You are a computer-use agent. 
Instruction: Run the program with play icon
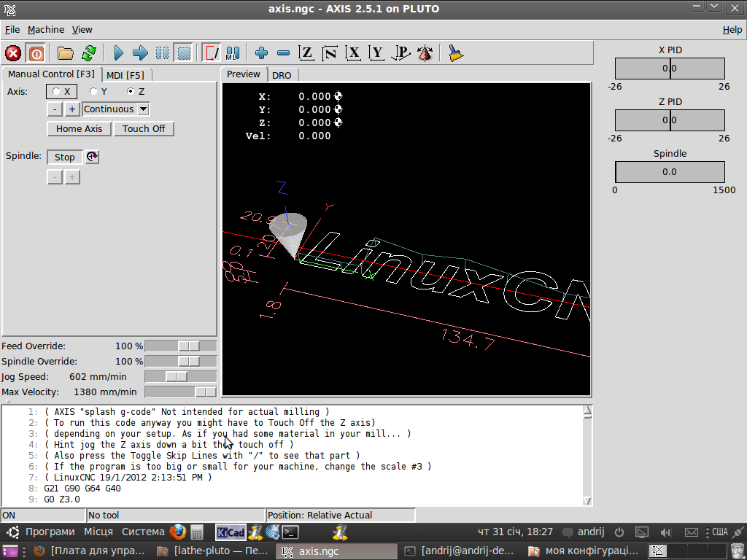(118, 53)
